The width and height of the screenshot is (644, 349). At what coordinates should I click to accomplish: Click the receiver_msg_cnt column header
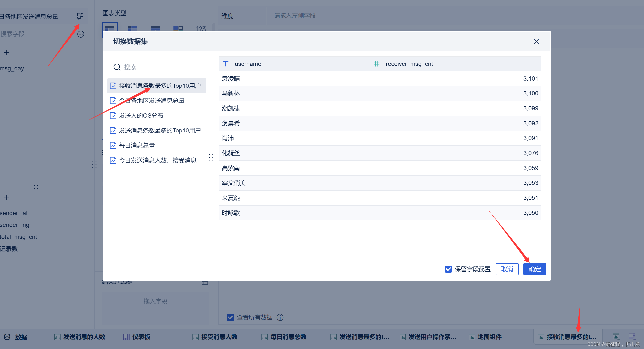click(x=455, y=64)
